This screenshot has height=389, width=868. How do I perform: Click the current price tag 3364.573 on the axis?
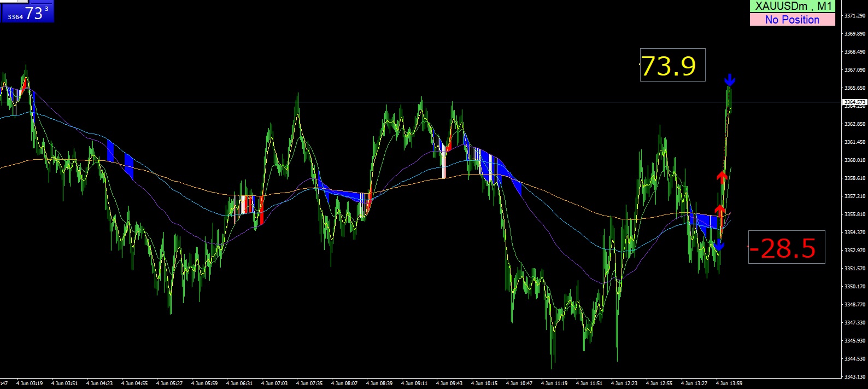854,102
